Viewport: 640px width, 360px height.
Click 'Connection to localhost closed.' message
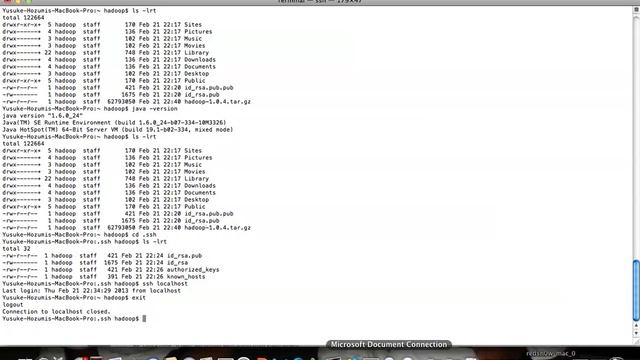(56, 311)
